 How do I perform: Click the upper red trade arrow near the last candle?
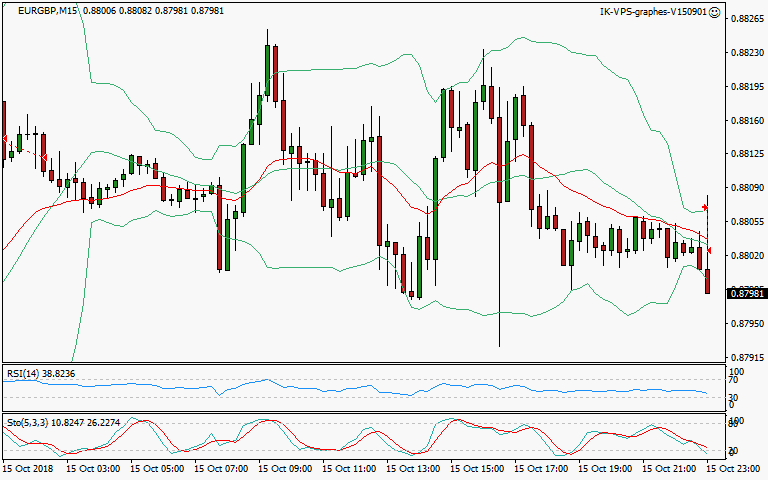coord(706,208)
